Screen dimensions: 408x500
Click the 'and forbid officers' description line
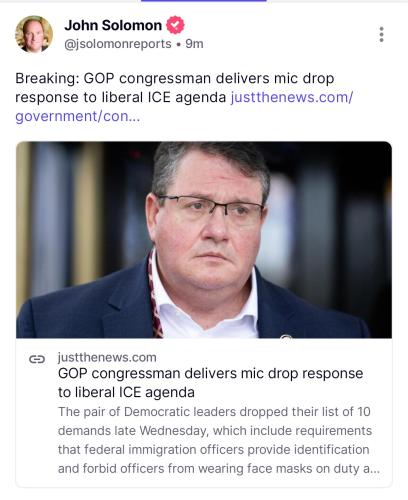(219, 468)
